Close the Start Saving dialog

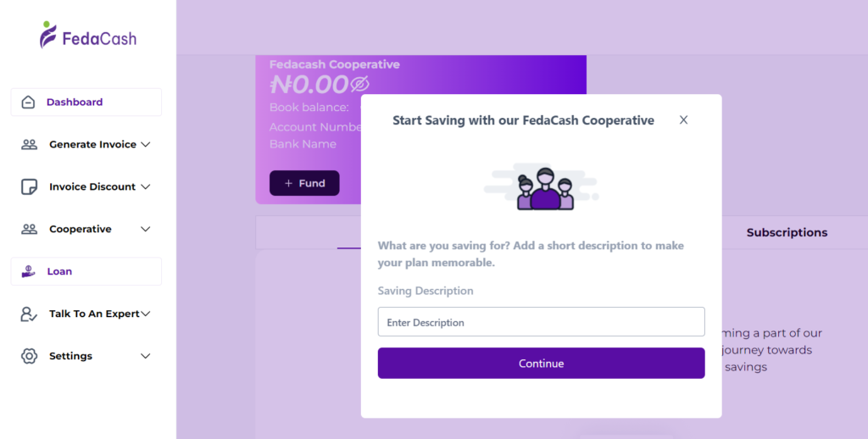[x=683, y=120]
